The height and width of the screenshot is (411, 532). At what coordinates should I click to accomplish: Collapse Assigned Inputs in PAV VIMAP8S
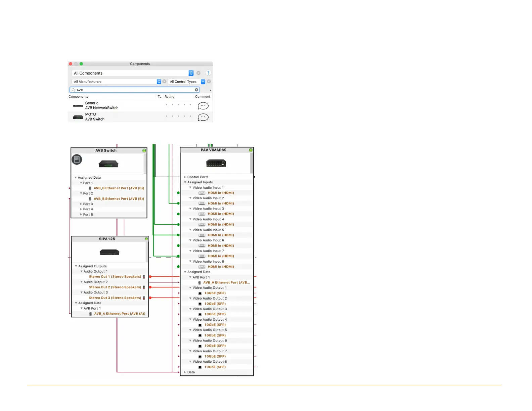point(185,182)
